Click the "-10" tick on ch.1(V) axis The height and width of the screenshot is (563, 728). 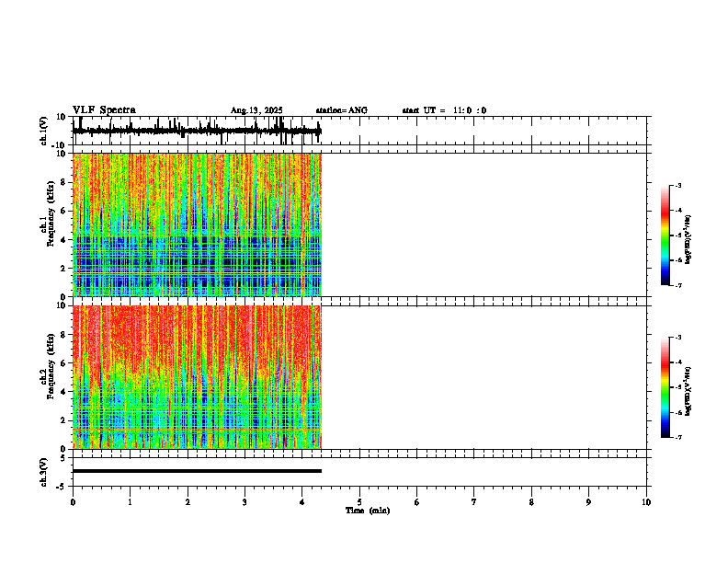tap(60, 145)
